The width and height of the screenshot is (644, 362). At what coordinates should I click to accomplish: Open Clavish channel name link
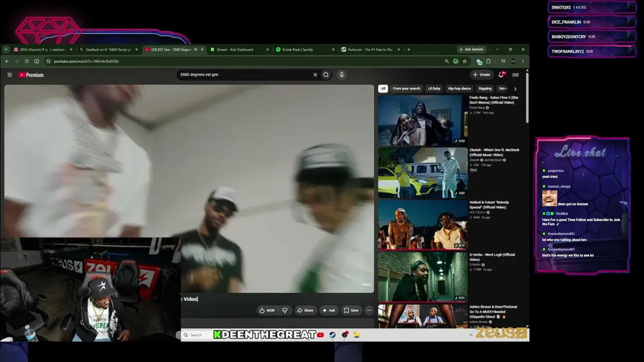[x=475, y=160]
